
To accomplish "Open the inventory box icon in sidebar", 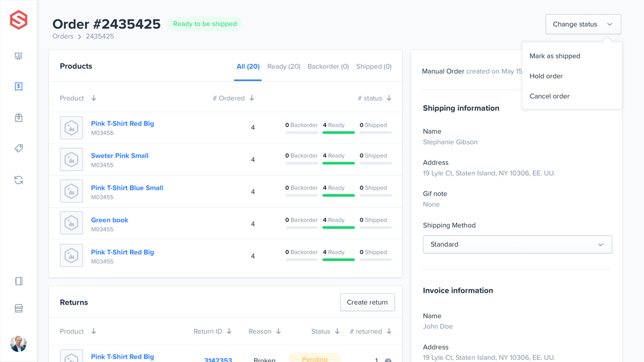I will click(x=19, y=118).
